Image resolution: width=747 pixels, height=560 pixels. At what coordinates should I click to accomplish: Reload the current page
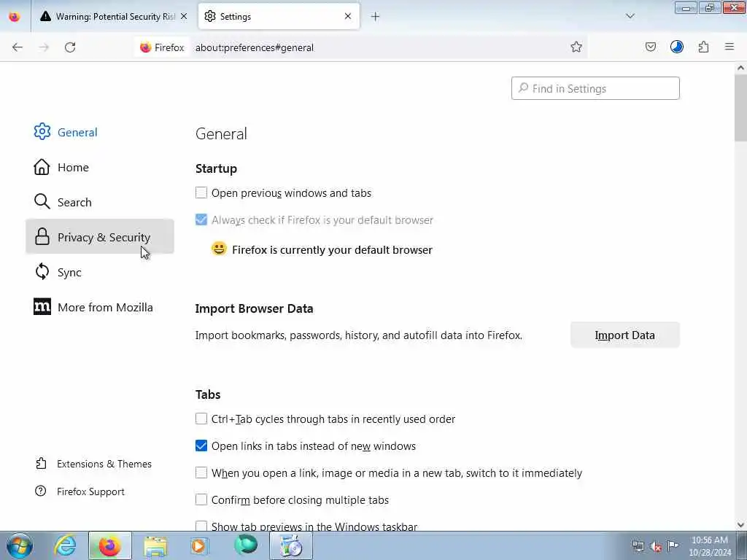(70, 47)
